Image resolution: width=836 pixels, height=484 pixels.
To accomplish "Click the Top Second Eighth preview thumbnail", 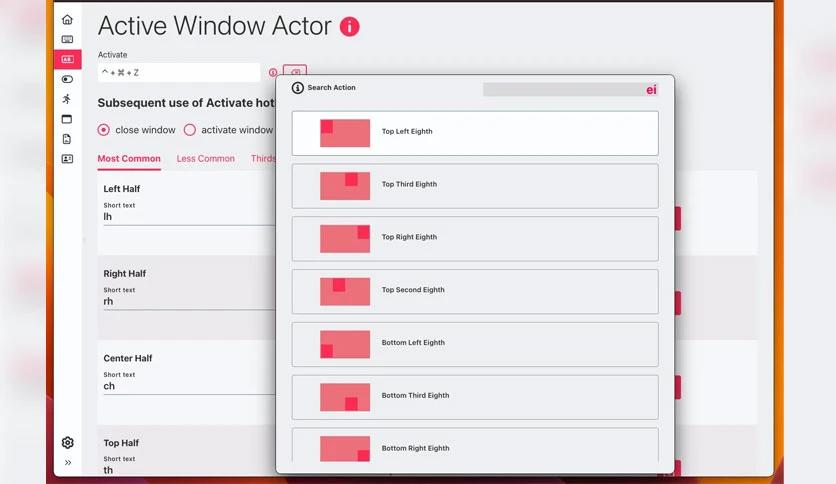I will pos(345,292).
